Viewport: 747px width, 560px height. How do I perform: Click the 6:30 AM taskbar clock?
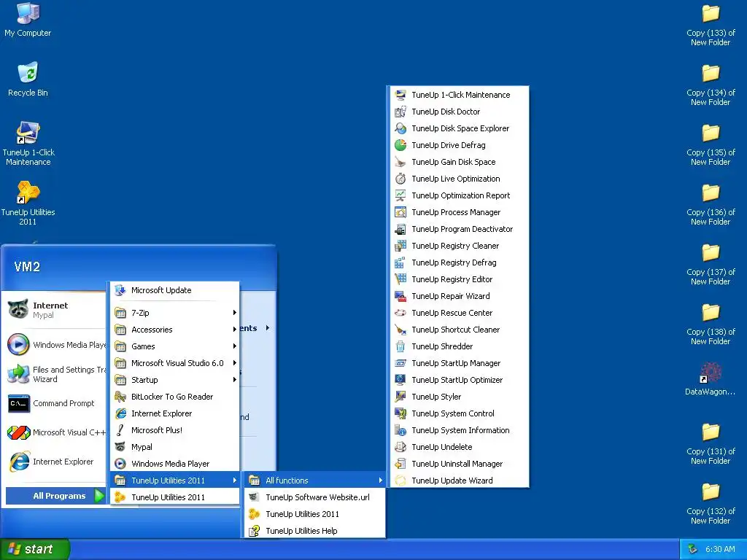(x=720, y=549)
